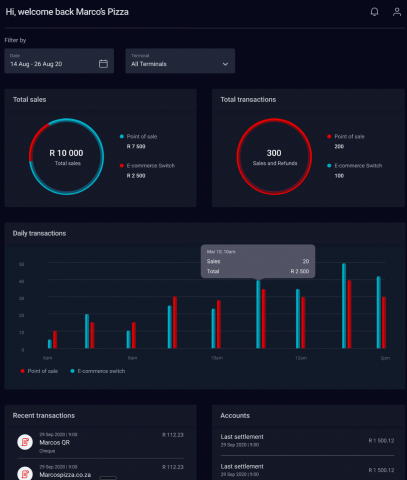Open the user profile icon
This screenshot has height=480, width=407.
pyautogui.click(x=397, y=12)
